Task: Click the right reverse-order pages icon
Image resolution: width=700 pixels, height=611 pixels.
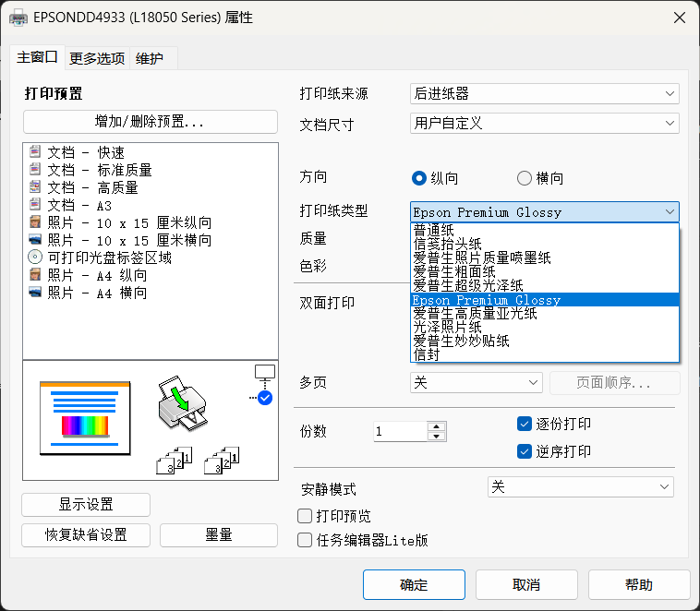Action: pos(222,461)
